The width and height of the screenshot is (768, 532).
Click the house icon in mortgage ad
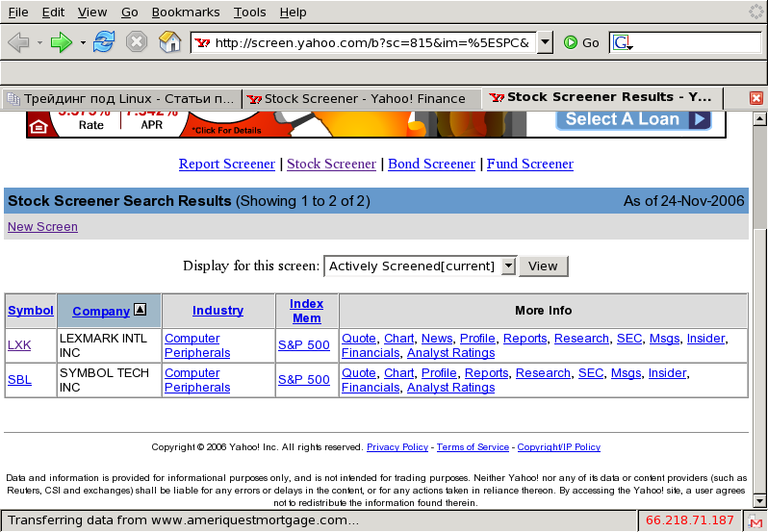38,127
